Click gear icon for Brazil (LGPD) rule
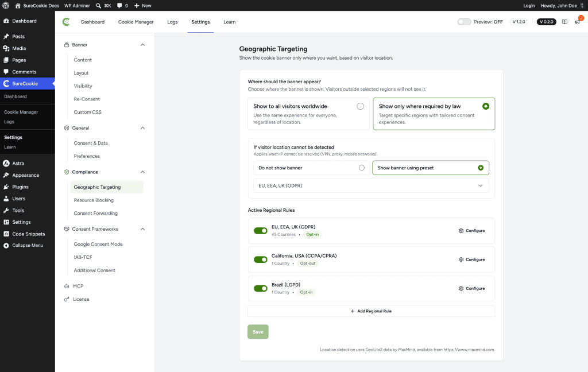 (x=461, y=288)
